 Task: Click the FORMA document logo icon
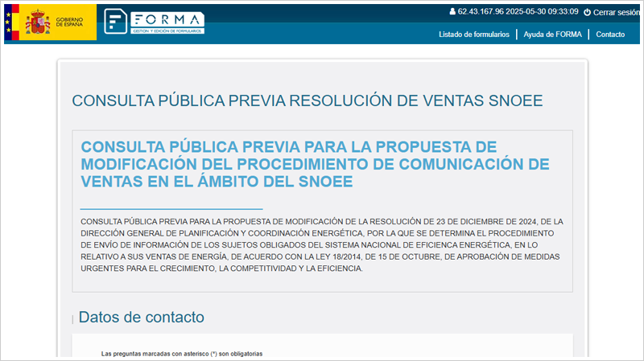115,22
